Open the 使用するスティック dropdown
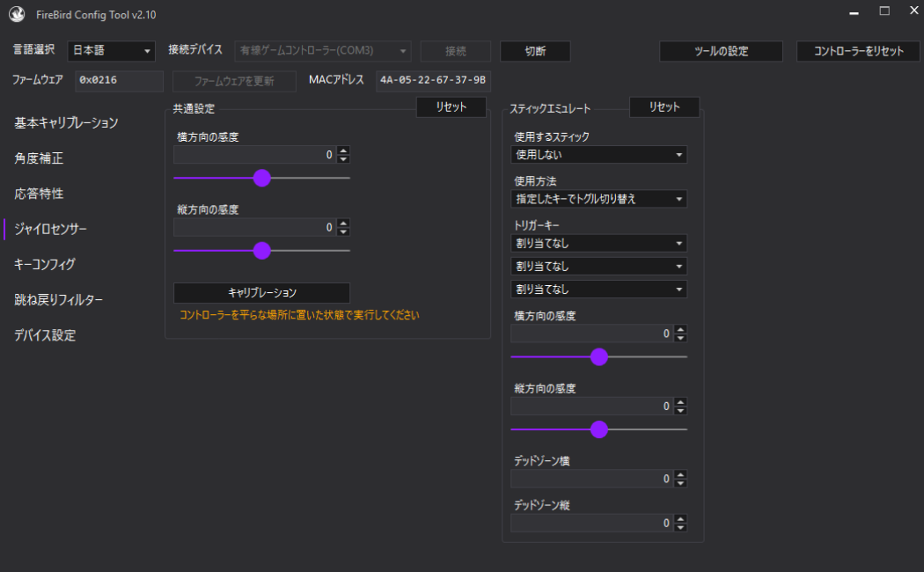The width and height of the screenshot is (924, 572). [598, 155]
